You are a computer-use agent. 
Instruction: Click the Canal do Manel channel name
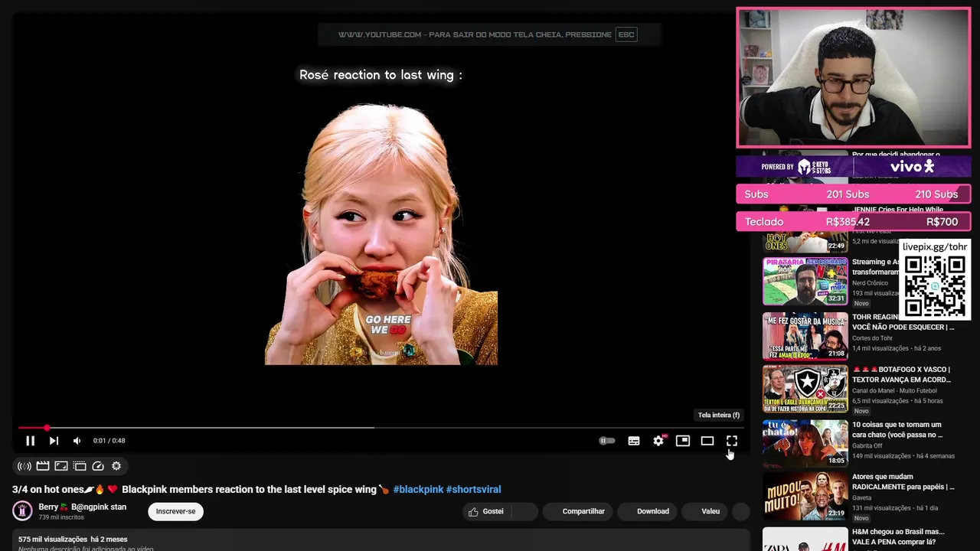coord(894,390)
